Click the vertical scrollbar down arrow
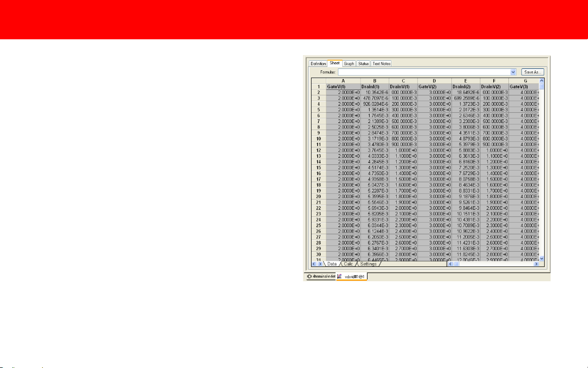The width and height of the screenshot is (588, 368). point(542,259)
